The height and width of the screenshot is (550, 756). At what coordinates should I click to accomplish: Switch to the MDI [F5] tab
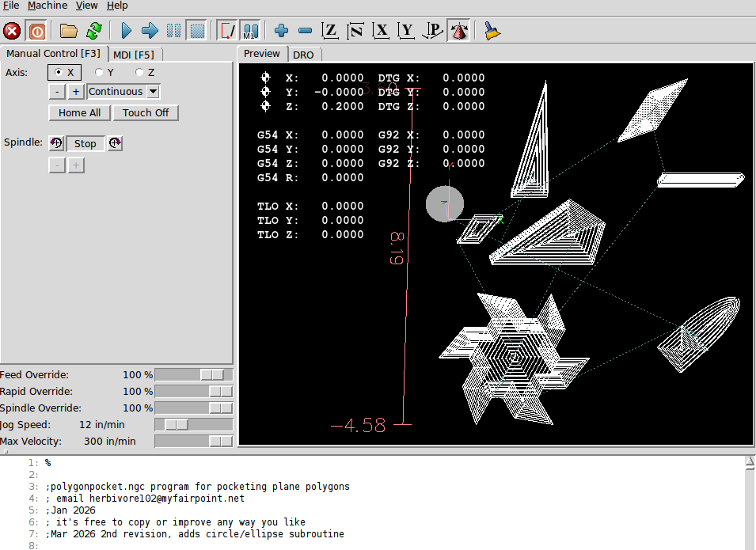(134, 55)
